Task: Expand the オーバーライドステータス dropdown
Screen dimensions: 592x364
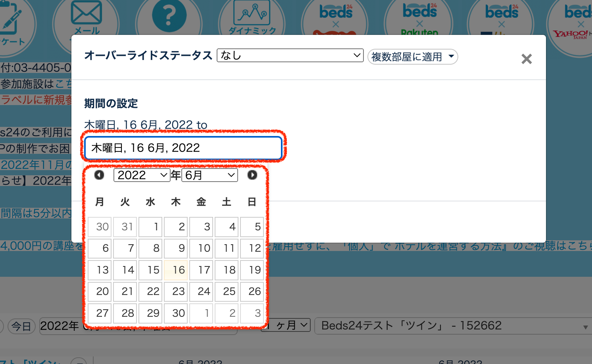Action: tap(290, 56)
